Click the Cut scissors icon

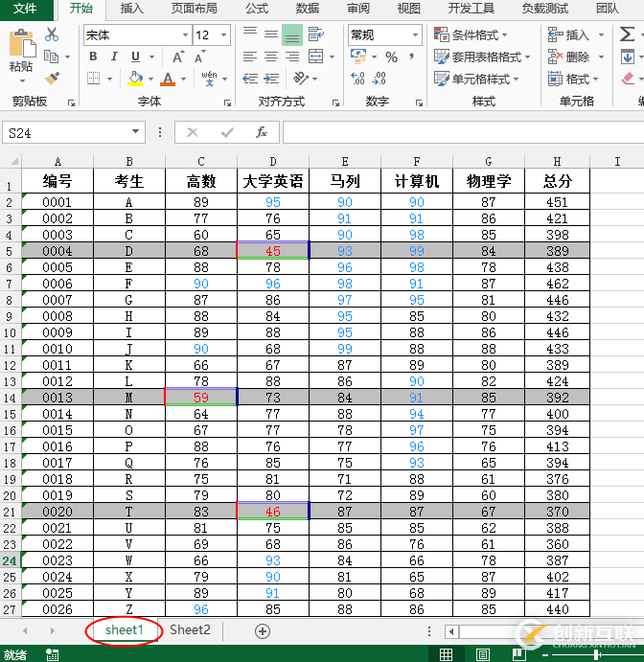(52, 34)
